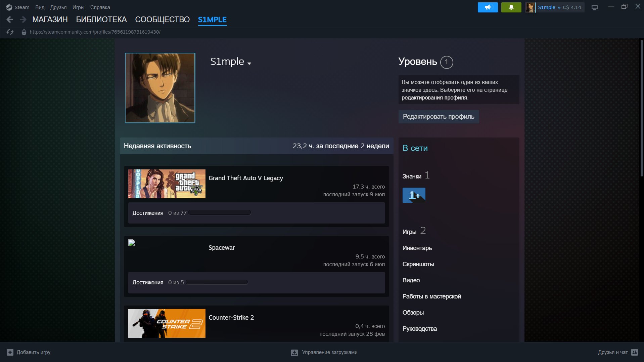Click the large profile avatar image
The image size is (644, 362).
coord(160,88)
